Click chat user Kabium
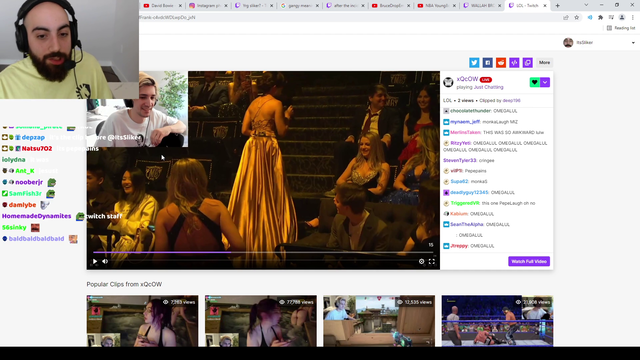This screenshot has width=640, height=360. (x=459, y=214)
